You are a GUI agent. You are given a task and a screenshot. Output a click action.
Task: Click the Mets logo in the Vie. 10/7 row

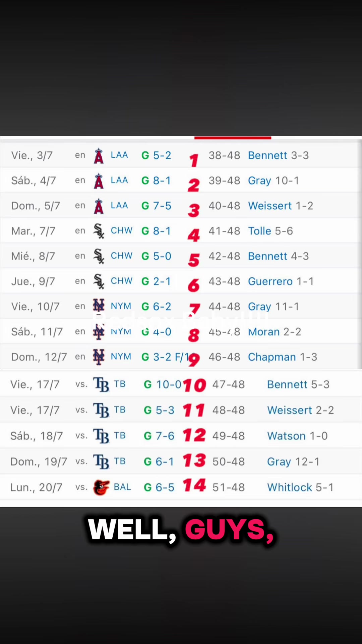click(99, 306)
